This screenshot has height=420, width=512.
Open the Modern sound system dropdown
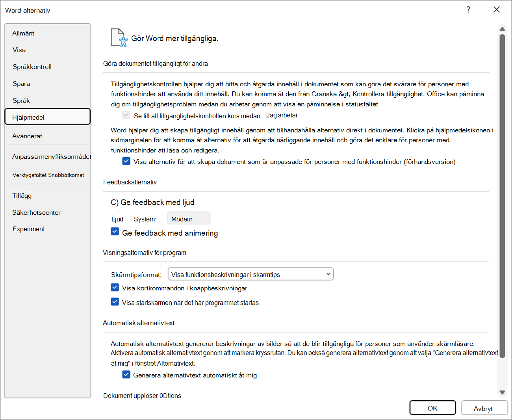[189, 219]
